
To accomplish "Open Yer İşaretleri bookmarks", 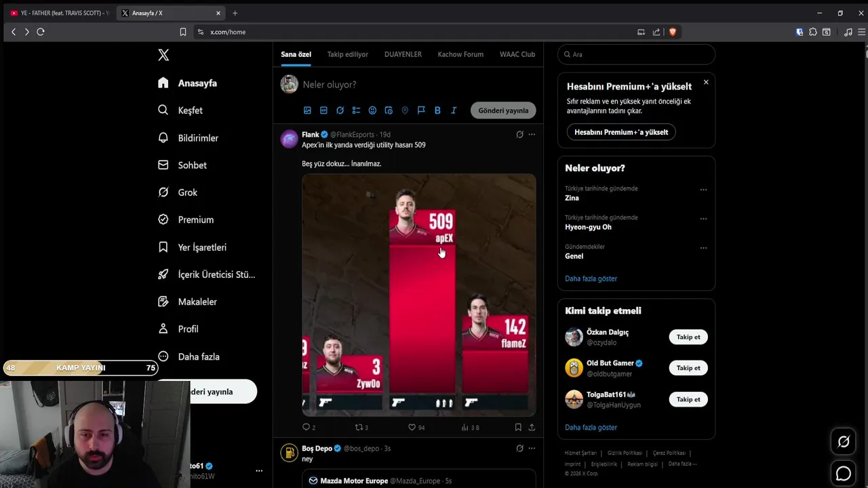I will pyautogui.click(x=192, y=247).
